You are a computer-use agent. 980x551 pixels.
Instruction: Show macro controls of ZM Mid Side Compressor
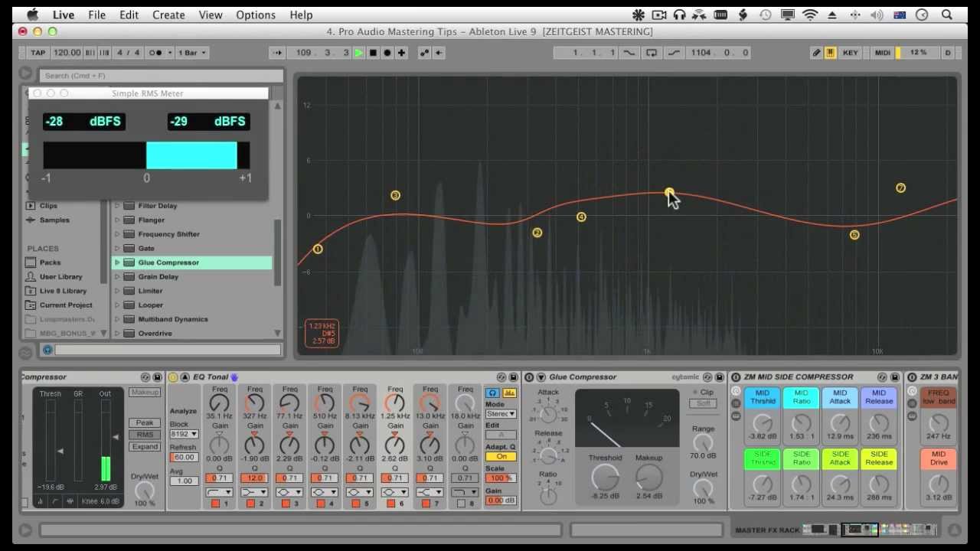[x=736, y=391]
